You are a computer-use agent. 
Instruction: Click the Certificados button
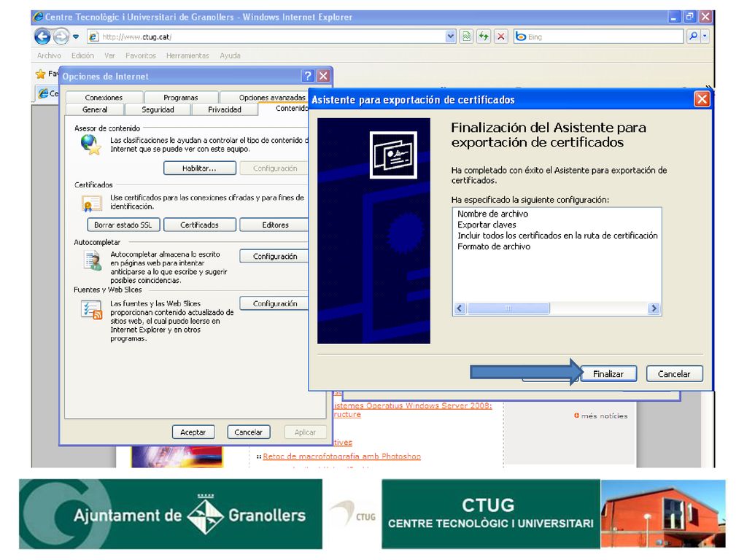(200, 225)
